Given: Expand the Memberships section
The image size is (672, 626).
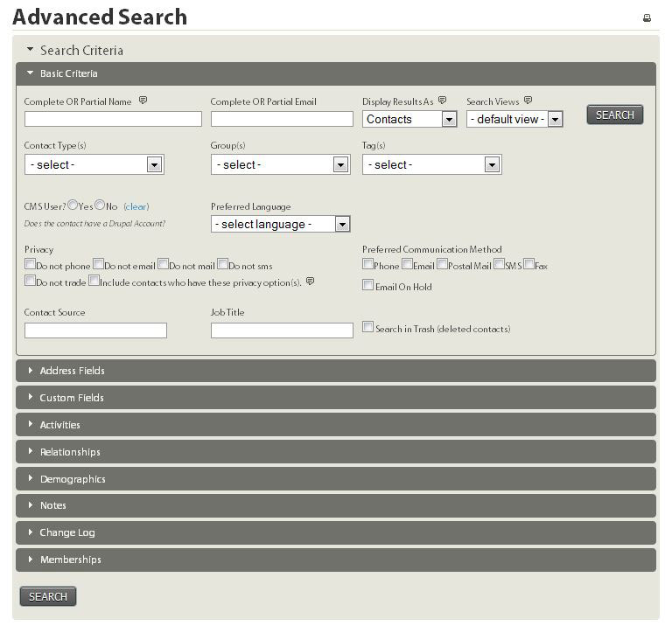Looking at the screenshot, I should pyautogui.click(x=70, y=560).
